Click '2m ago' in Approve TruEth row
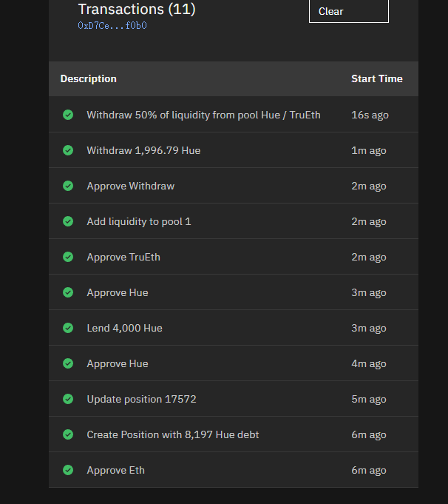This screenshot has height=504, width=448. [x=369, y=257]
